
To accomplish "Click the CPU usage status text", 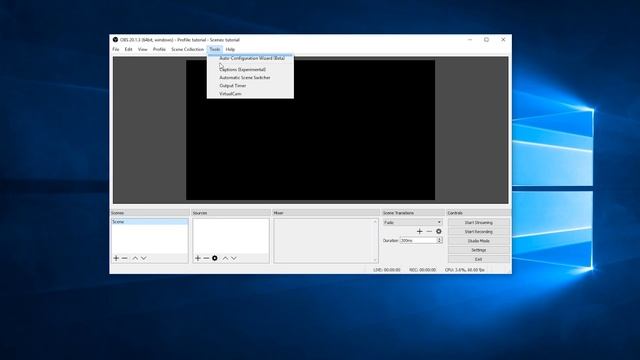I will coord(464,270).
